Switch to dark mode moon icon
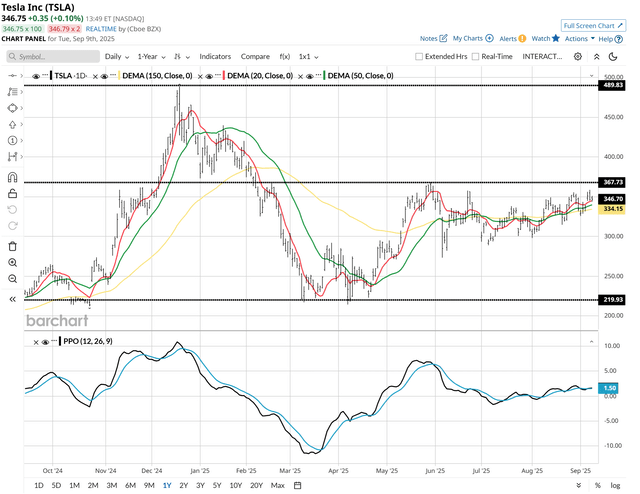 613,57
